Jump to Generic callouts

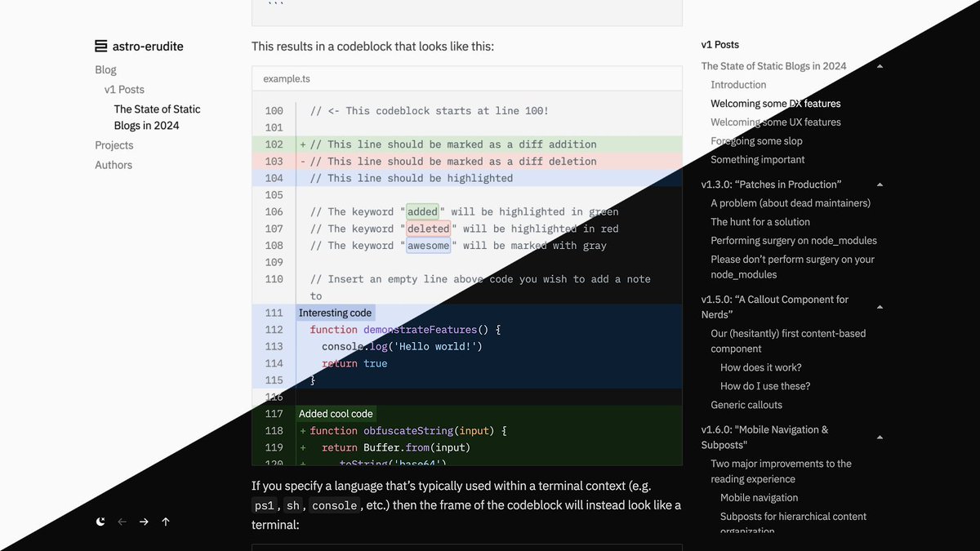point(746,405)
